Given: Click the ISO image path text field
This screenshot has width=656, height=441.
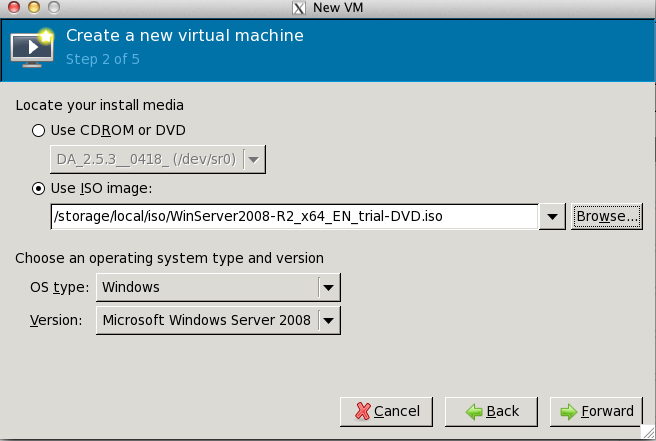Looking at the screenshot, I should tap(295, 216).
